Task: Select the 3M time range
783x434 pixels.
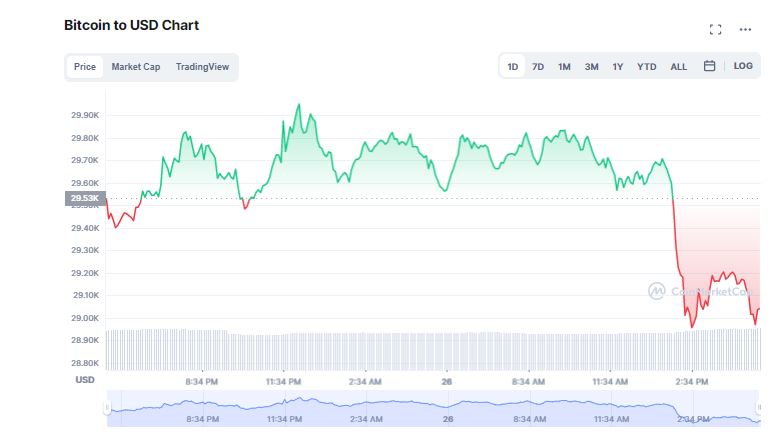Action: click(591, 66)
